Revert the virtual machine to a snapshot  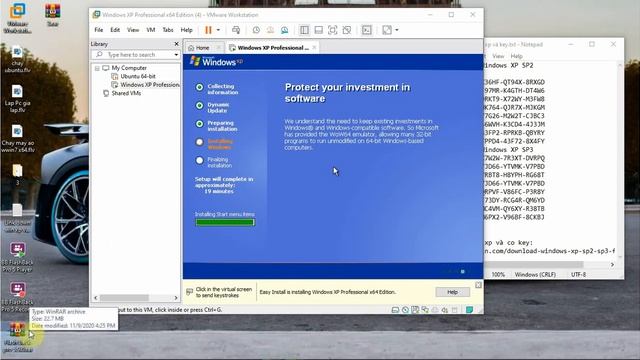coord(270,30)
